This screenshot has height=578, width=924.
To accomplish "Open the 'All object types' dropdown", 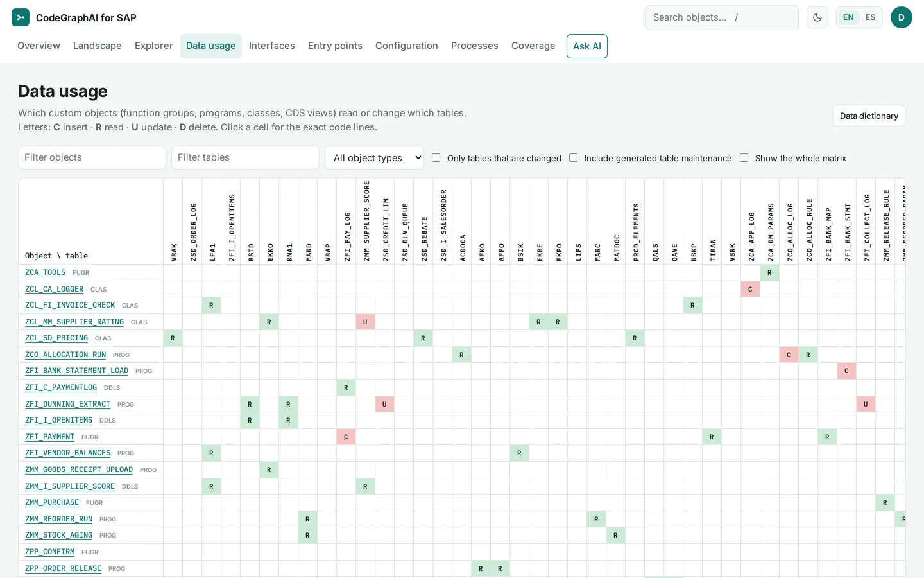I will [375, 158].
